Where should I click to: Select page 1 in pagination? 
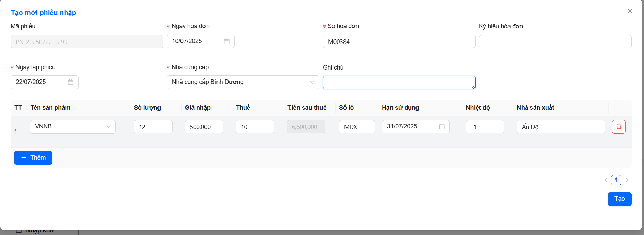pos(616,180)
